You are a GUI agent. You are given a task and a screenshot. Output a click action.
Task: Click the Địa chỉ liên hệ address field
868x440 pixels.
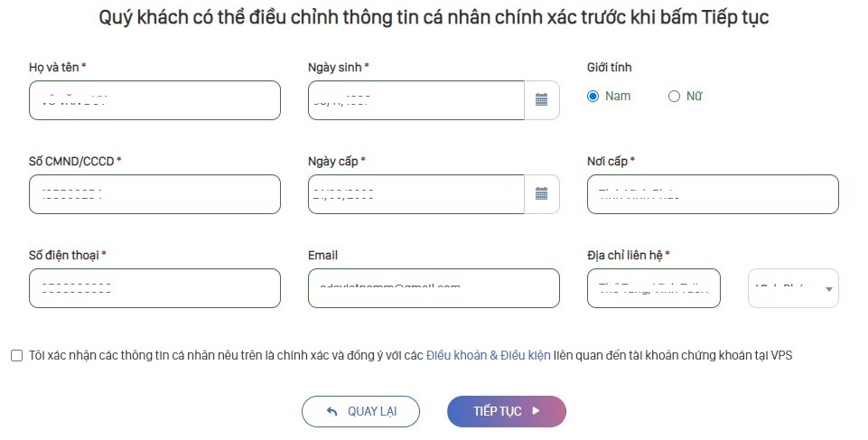654,288
